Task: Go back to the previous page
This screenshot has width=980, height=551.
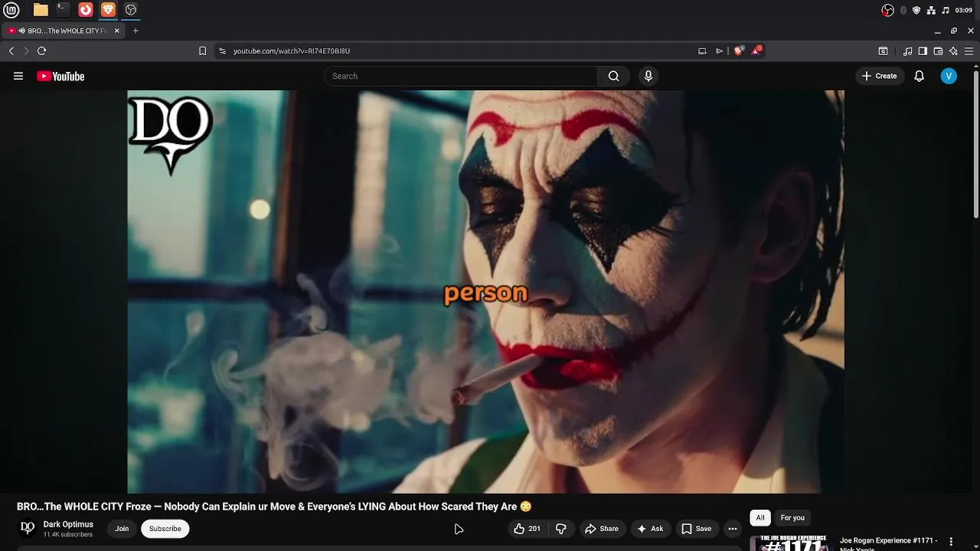Action: [x=11, y=51]
